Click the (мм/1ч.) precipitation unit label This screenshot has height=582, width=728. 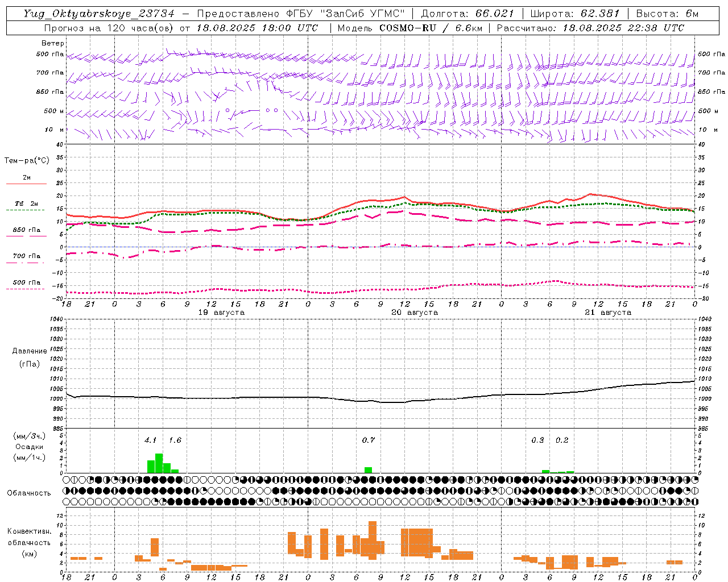pyautogui.click(x=29, y=458)
